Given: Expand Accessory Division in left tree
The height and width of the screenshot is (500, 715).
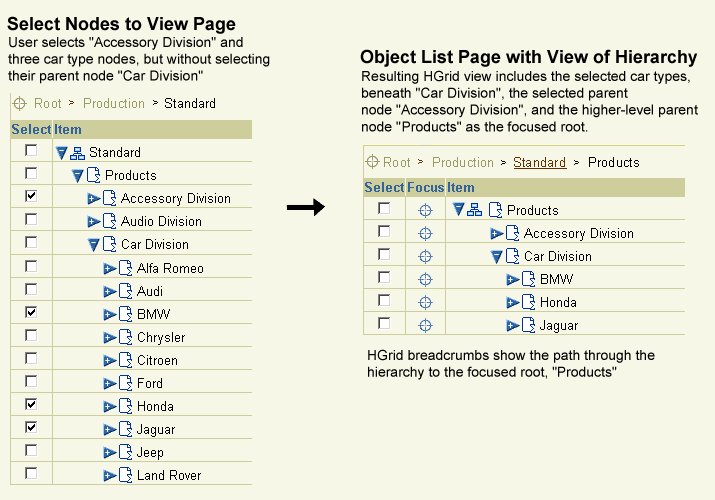Looking at the screenshot, I should click(93, 199).
